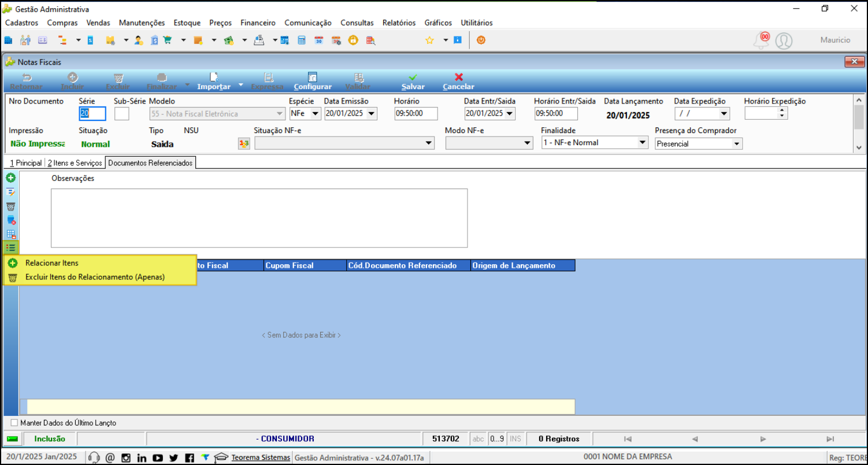Click the orange power icon in toolbar

tap(480, 40)
